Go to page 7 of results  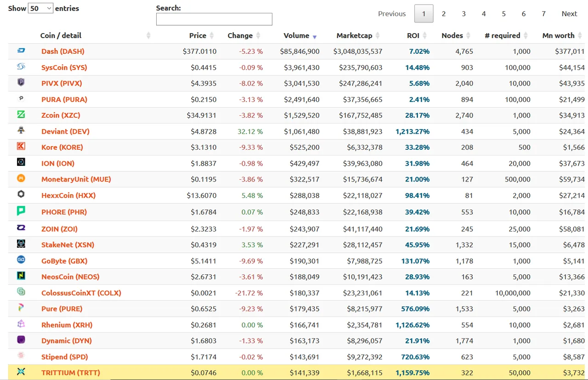tap(543, 14)
